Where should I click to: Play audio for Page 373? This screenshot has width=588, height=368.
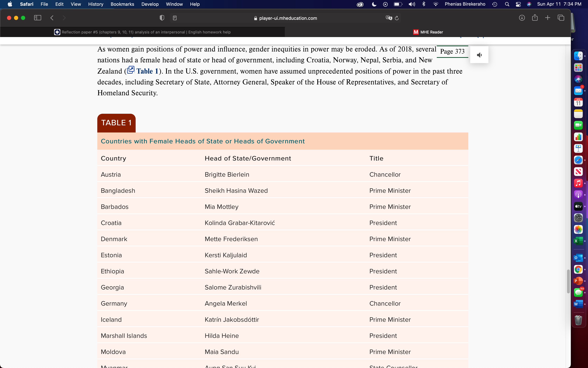point(479,55)
